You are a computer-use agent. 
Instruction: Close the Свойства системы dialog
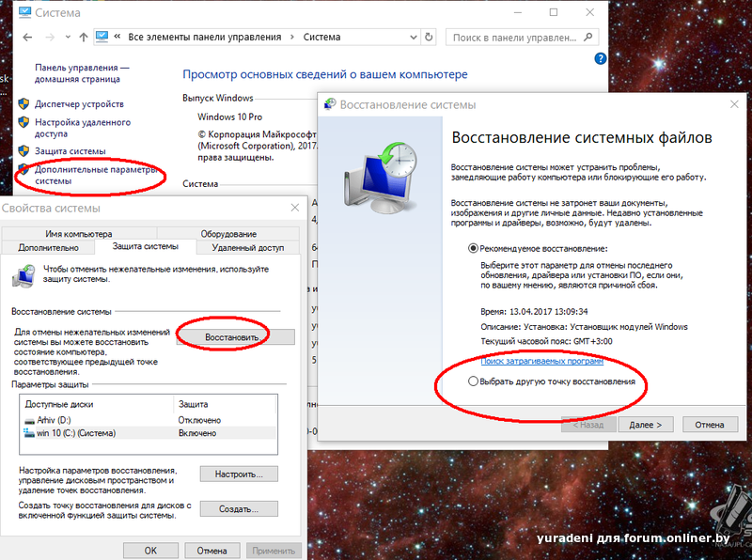295,208
